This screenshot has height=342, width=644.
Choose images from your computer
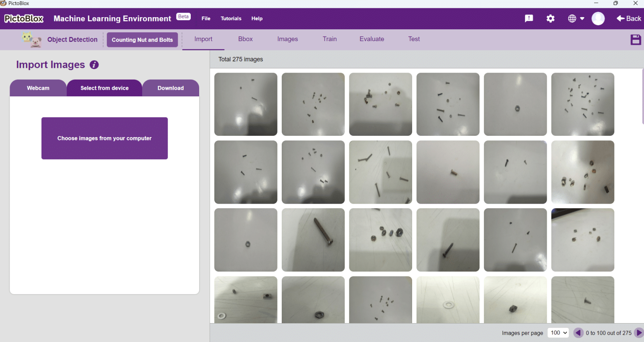click(x=104, y=138)
